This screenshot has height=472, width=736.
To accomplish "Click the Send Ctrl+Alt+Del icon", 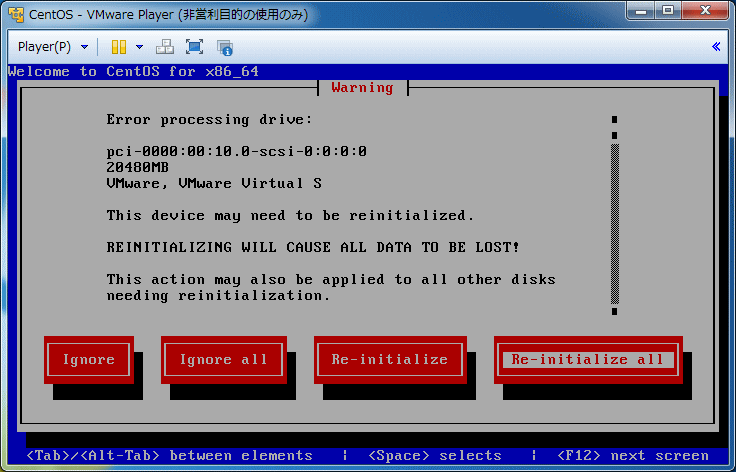I will [x=166, y=47].
